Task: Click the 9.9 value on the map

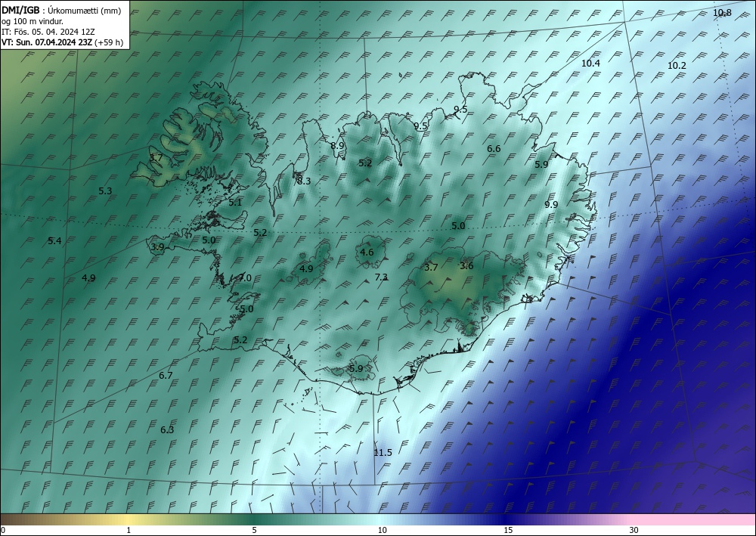Action: point(551,204)
